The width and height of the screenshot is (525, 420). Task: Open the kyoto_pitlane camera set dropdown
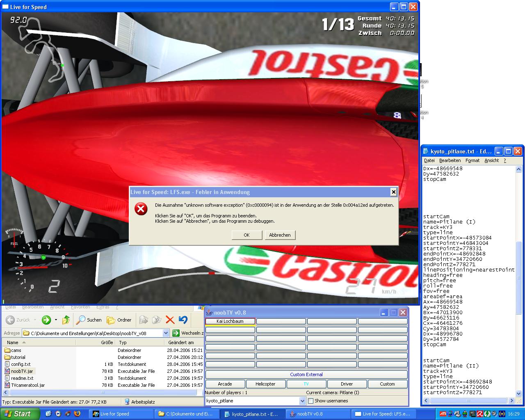[302, 401]
